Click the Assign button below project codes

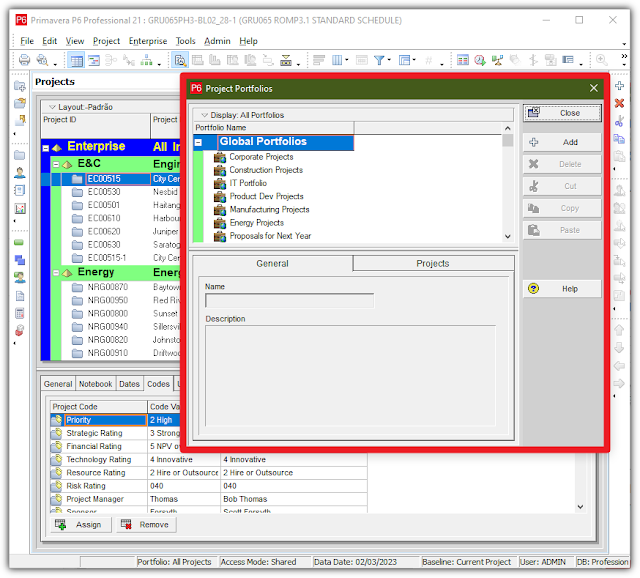pos(81,525)
